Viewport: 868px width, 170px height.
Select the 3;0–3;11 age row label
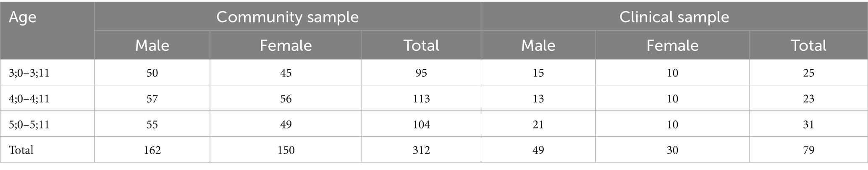point(29,73)
